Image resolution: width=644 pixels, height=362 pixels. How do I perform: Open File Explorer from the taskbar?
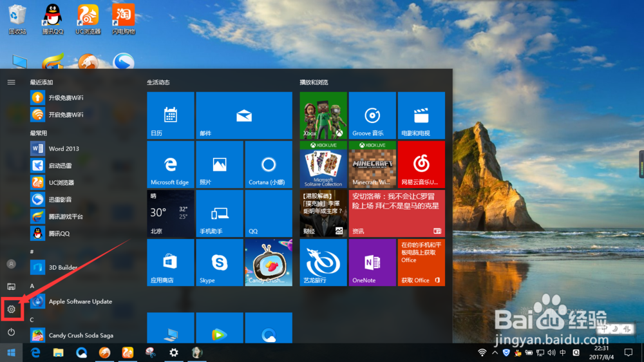pos(59,352)
